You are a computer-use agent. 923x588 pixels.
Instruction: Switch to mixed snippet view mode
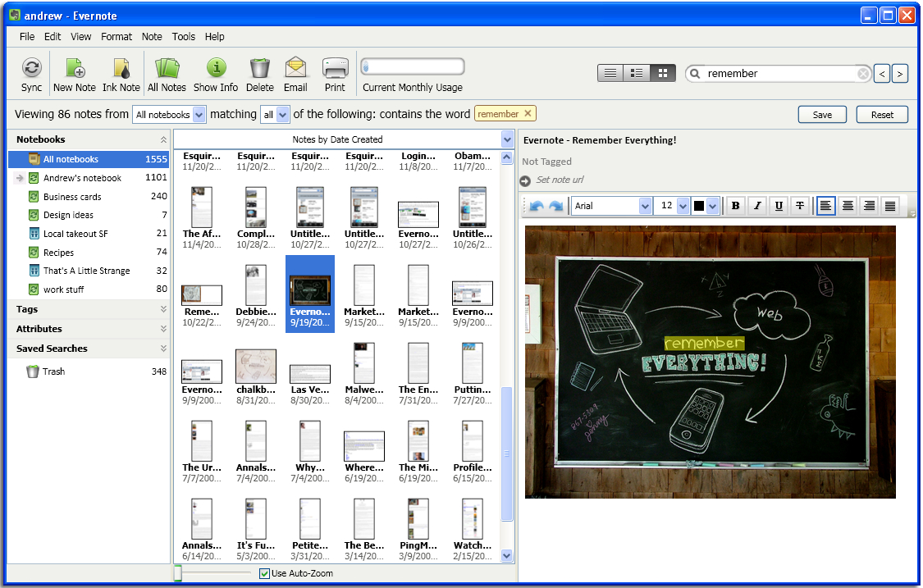(x=637, y=73)
